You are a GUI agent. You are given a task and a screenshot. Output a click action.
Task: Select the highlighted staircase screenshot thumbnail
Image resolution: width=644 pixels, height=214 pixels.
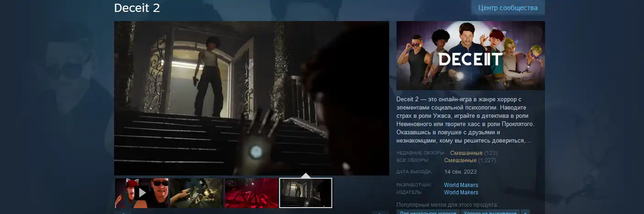[x=306, y=193]
